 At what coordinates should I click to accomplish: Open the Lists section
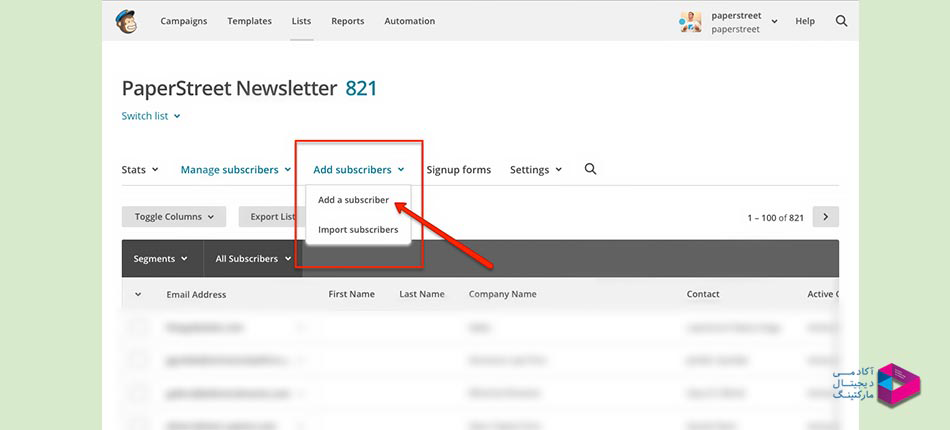click(x=301, y=21)
